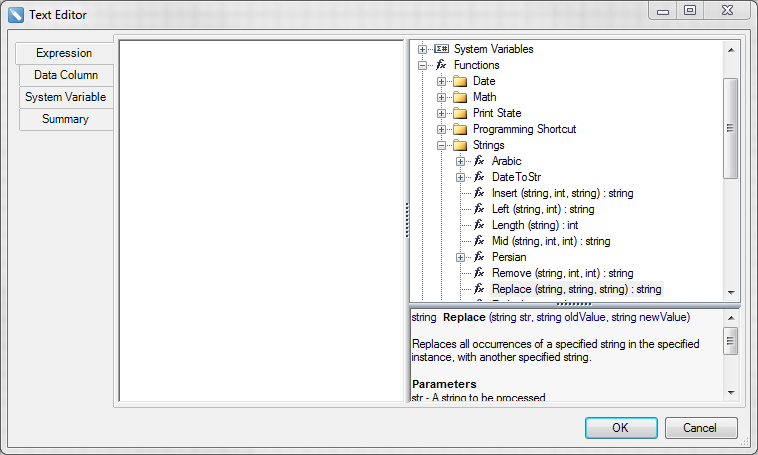Select the System Variables tree label
This screenshot has height=455, width=758.
point(494,49)
